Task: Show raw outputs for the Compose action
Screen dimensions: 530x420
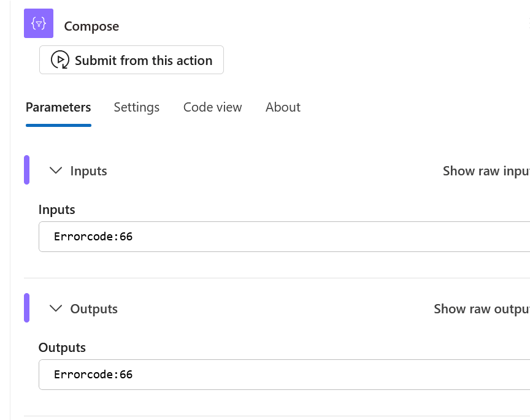Action: click(x=482, y=309)
